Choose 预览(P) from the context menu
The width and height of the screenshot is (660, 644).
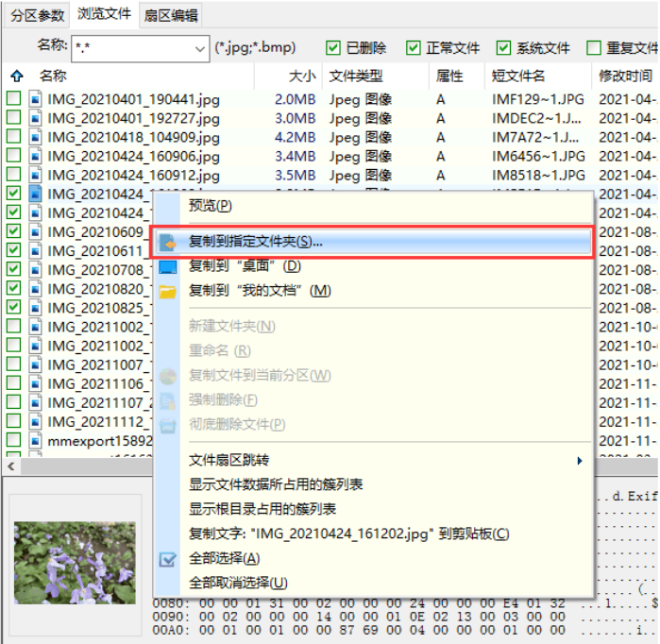tap(210, 206)
